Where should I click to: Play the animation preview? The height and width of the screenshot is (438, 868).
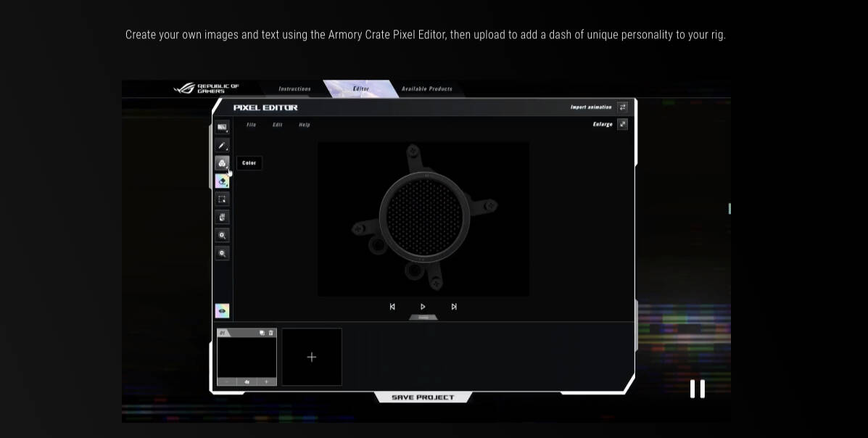pyautogui.click(x=423, y=307)
